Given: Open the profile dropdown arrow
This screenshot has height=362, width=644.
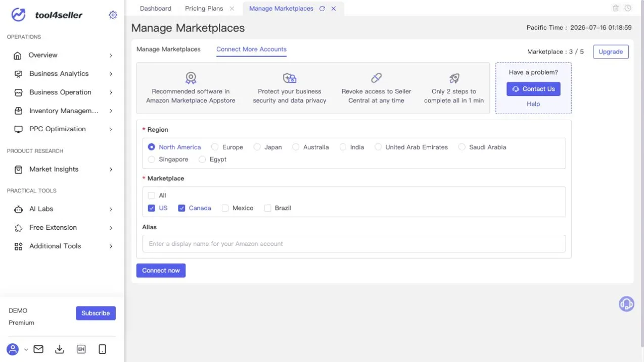Looking at the screenshot, I should (x=26, y=349).
